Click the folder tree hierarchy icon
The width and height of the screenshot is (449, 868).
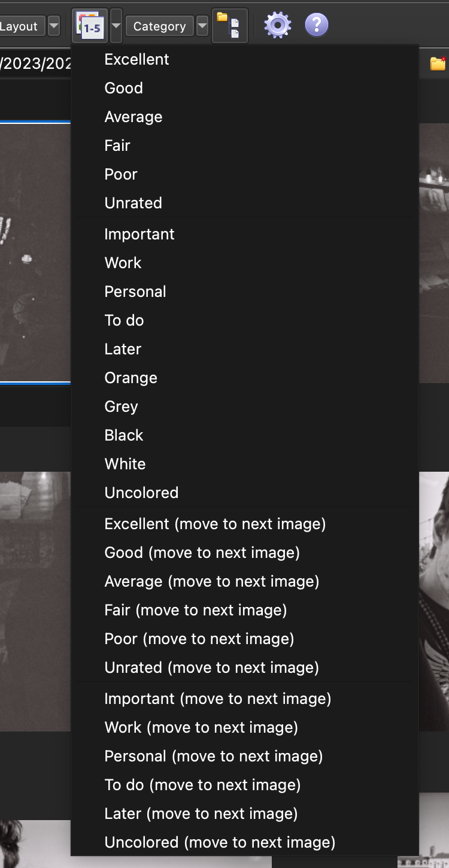[229, 26]
